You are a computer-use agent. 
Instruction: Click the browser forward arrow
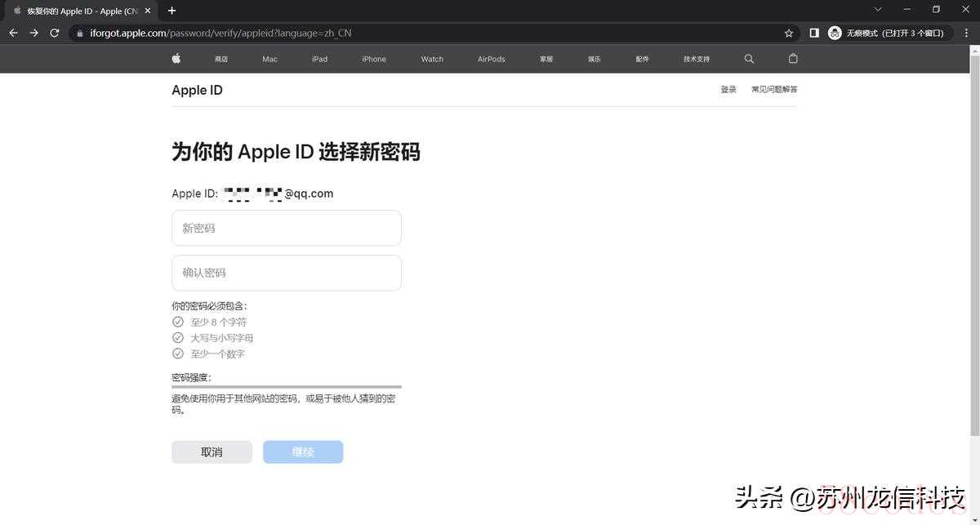click(x=33, y=33)
